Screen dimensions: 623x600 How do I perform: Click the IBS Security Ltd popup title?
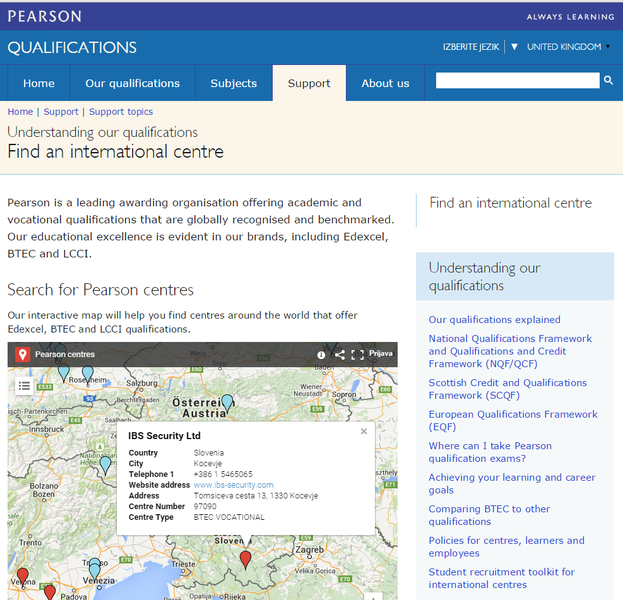pyautogui.click(x=164, y=435)
